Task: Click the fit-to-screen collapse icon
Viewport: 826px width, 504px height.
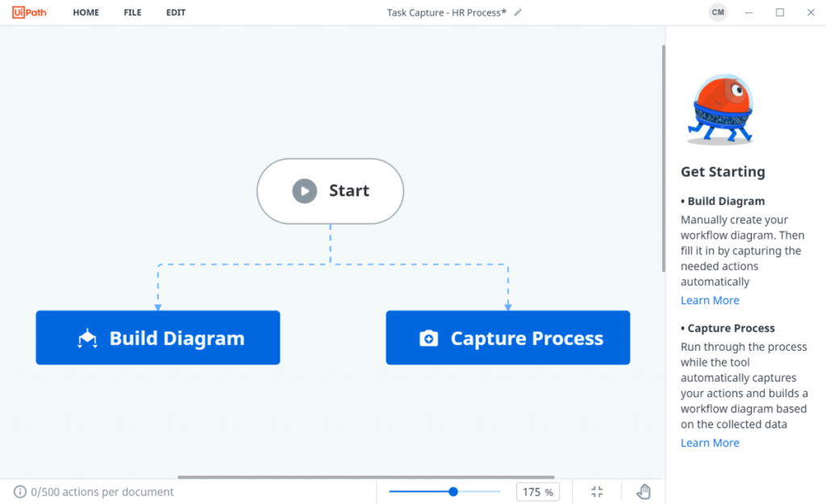Action: click(x=597, y=492)
